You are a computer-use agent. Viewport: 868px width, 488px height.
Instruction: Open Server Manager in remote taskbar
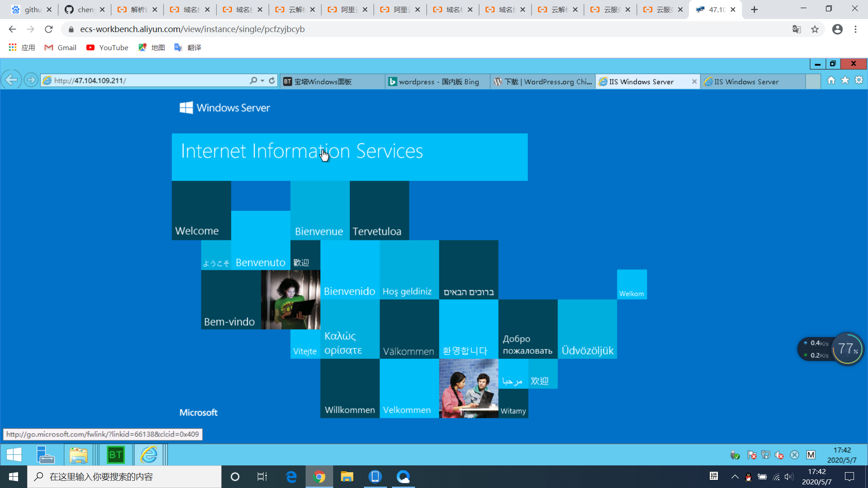pyautogui.click(x=45, y=455)
